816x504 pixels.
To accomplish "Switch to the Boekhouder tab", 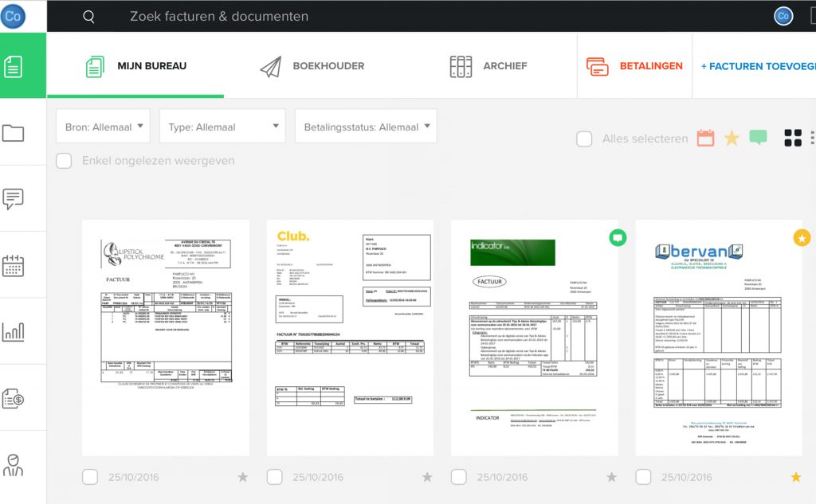I will pos(312,66).
